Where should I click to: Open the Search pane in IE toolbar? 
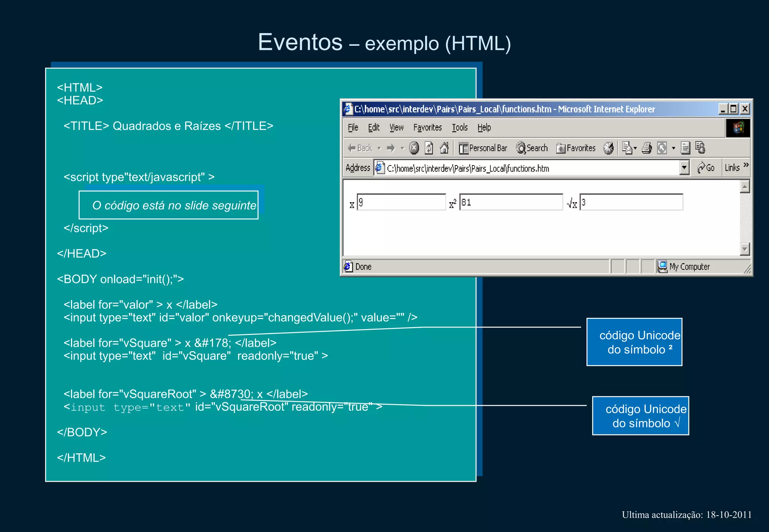click(x=532, y=148)
